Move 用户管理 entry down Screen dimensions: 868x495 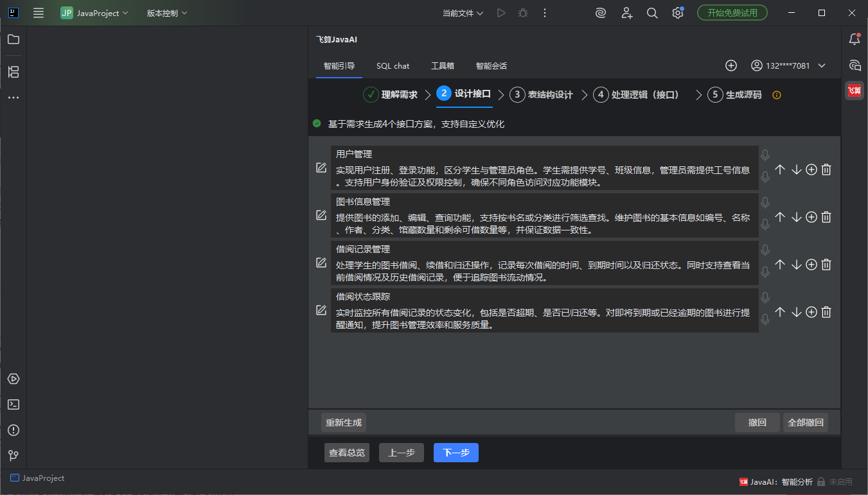[x=796, y=169]
